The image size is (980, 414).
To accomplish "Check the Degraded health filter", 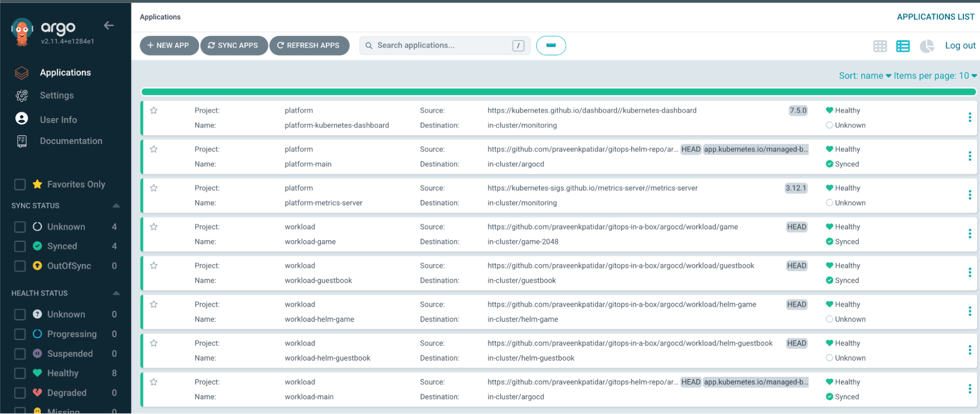I will [x=20, y=392].
